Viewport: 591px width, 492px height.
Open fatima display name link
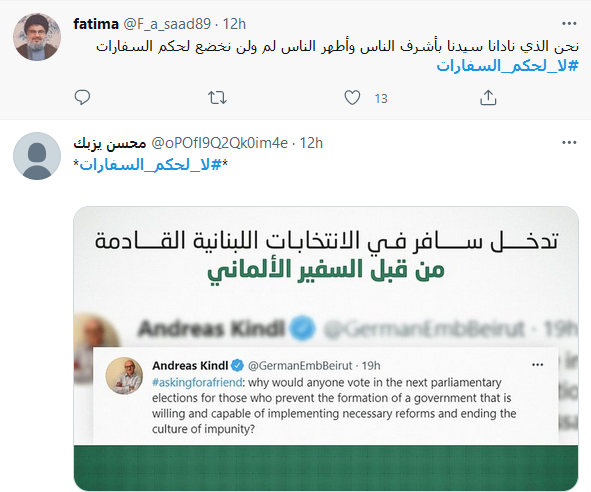96,24
